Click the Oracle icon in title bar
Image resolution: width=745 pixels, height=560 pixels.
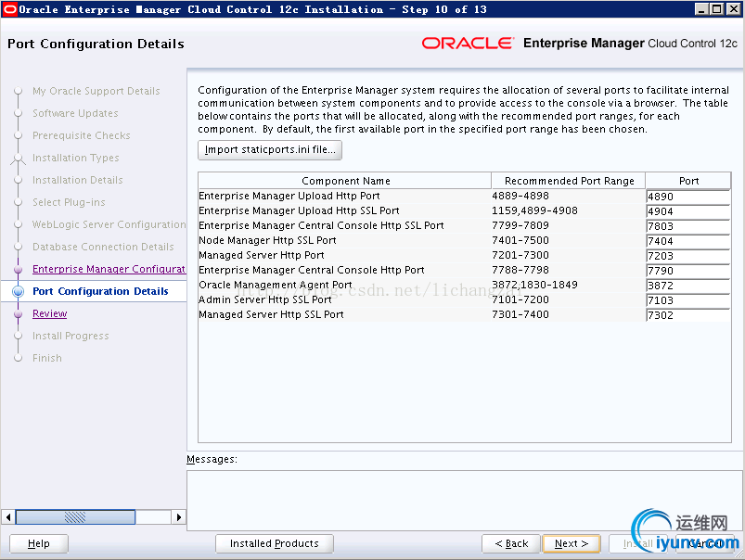tap(10, 9)
